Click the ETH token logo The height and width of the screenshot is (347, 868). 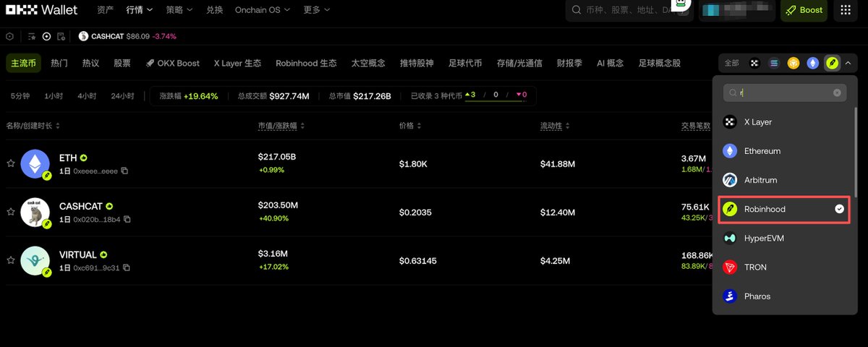coord(35,164)
